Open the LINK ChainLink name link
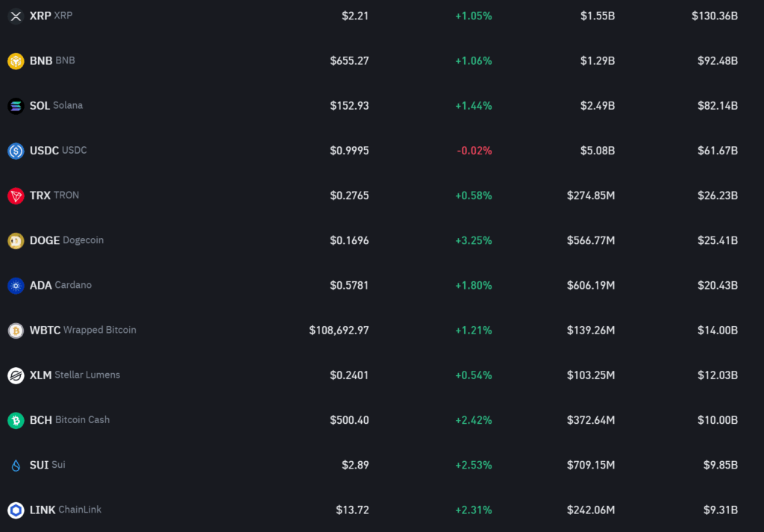764x532 pixels. point(66,510)
